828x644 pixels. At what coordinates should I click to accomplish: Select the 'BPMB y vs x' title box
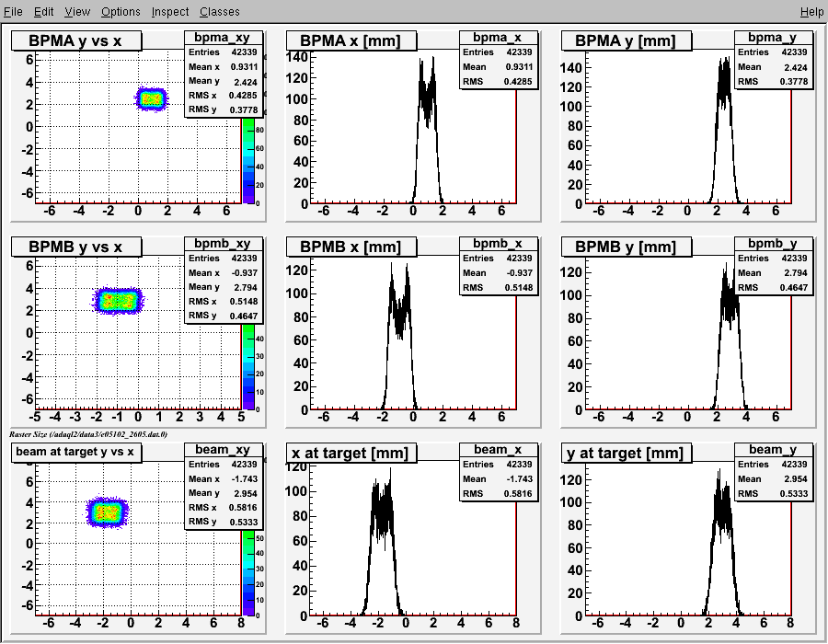[76, 247]
